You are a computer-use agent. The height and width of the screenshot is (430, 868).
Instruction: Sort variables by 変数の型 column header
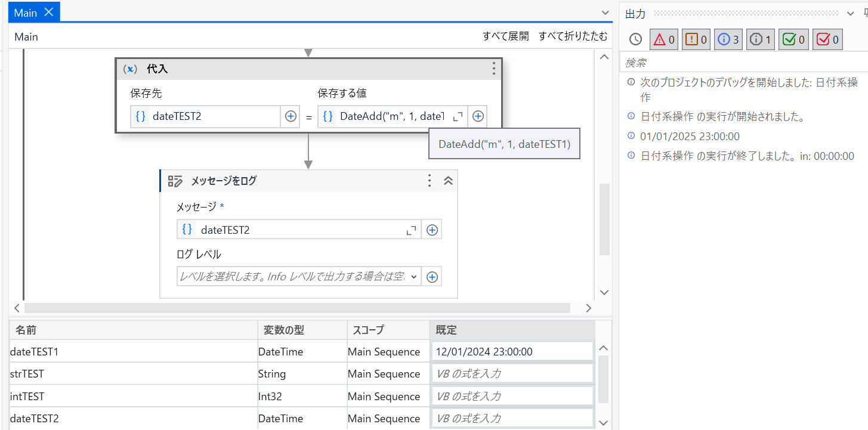click(x=302, y=330)
